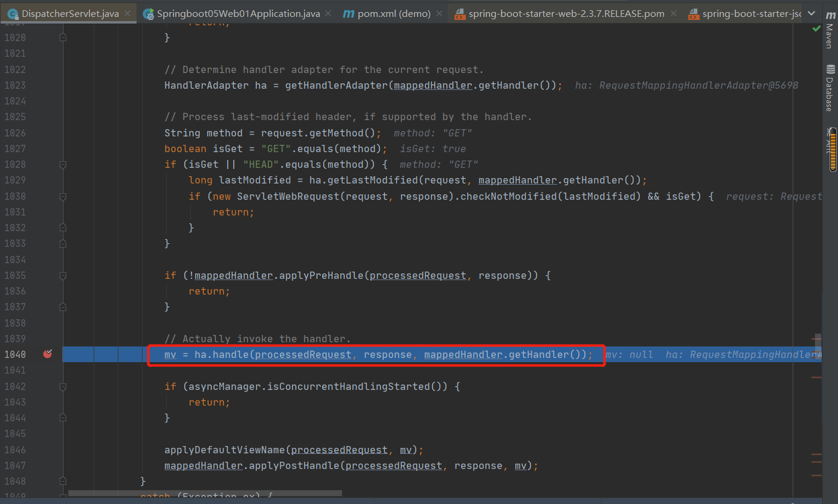The height and width of the screenshot is (504, 838).
Task: Click applyDefaultViewName on line 1046
Action: point(224,450)
